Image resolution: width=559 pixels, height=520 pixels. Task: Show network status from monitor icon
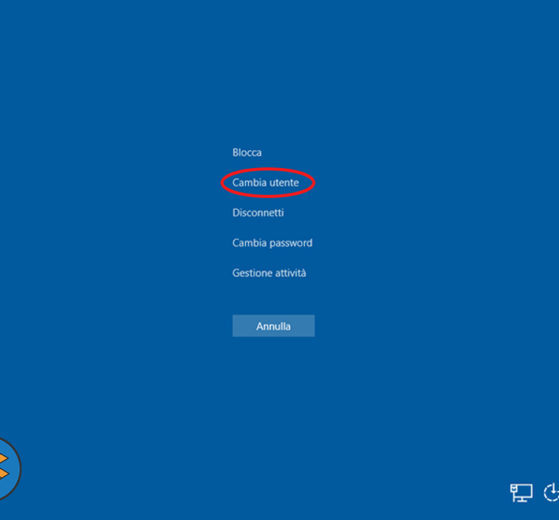tap(521, 493)
